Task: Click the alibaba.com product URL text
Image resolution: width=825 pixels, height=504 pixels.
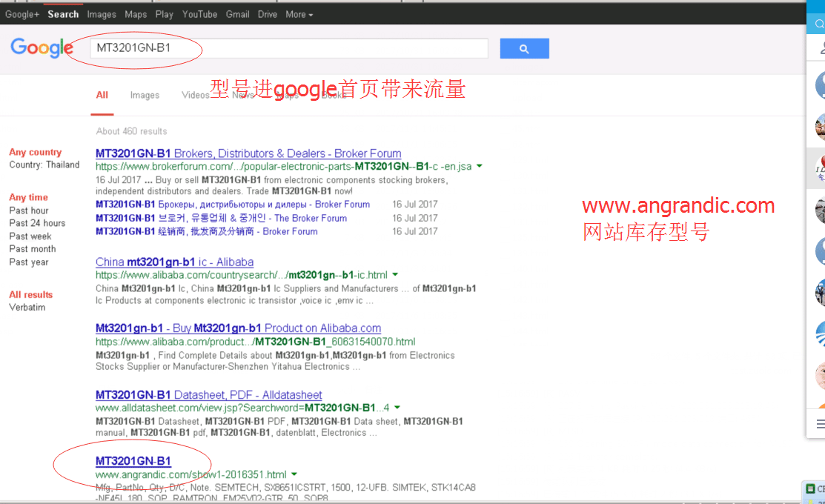Action: point(255,342)
